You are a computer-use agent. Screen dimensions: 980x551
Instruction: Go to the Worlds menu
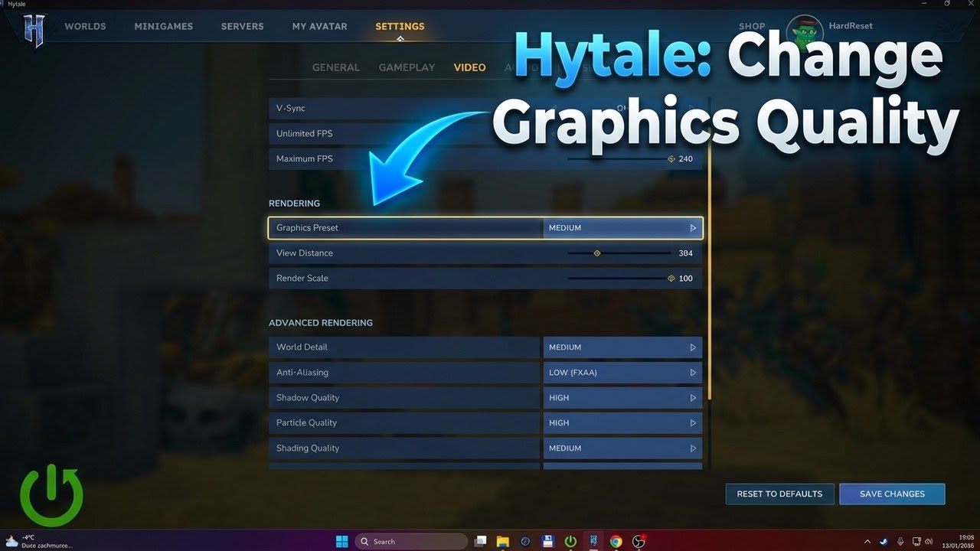click(x=85, y=27)
